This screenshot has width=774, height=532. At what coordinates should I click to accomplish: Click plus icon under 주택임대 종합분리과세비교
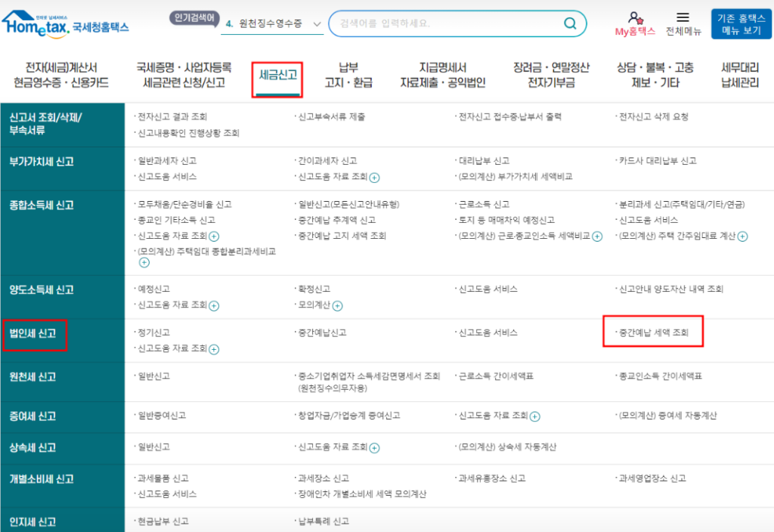tap(144, 262)
